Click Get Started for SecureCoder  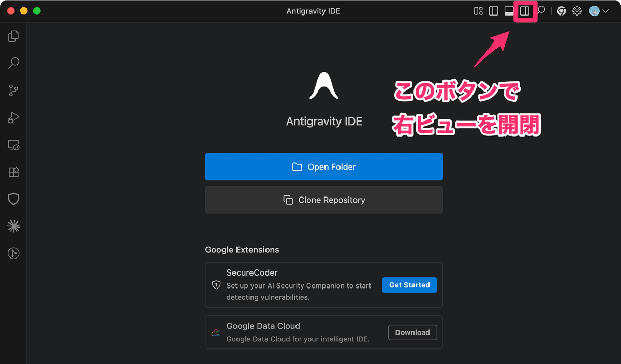(x=409, y=285)
